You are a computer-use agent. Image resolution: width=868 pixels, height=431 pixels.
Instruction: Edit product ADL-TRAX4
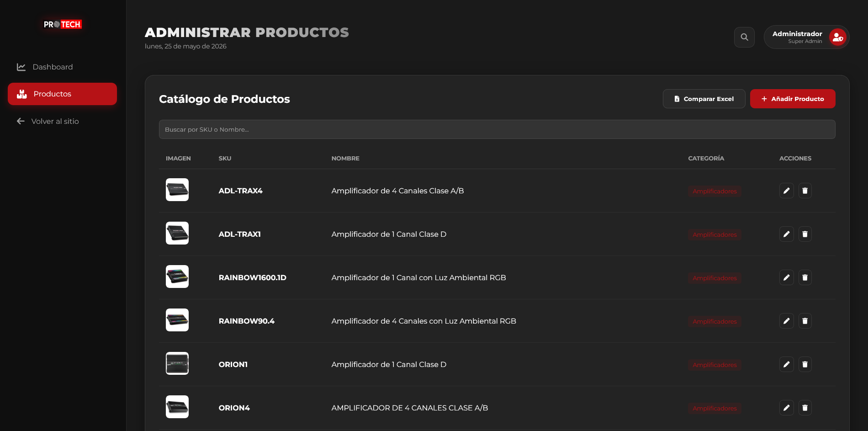point(786,191)
